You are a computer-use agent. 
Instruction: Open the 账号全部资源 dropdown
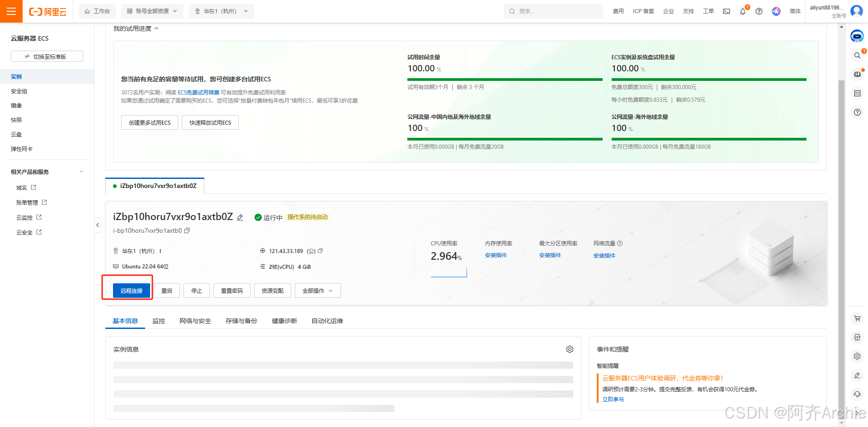(x=152, y=11)
